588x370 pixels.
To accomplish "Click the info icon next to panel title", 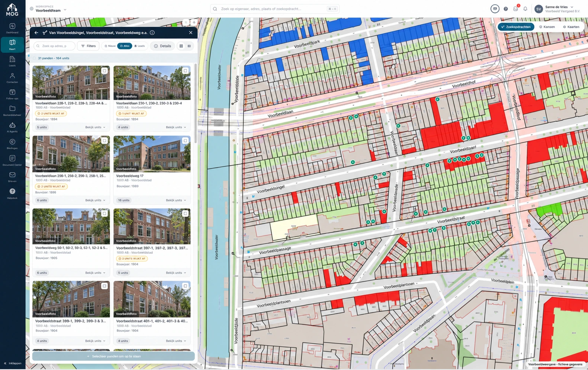I will point(152,33).
